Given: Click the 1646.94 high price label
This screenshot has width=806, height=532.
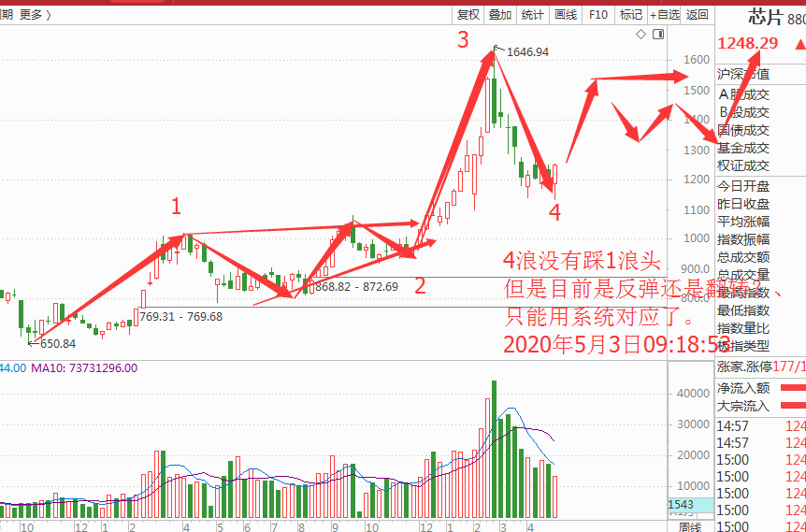Looking at the screenshot, I should 528,52.
